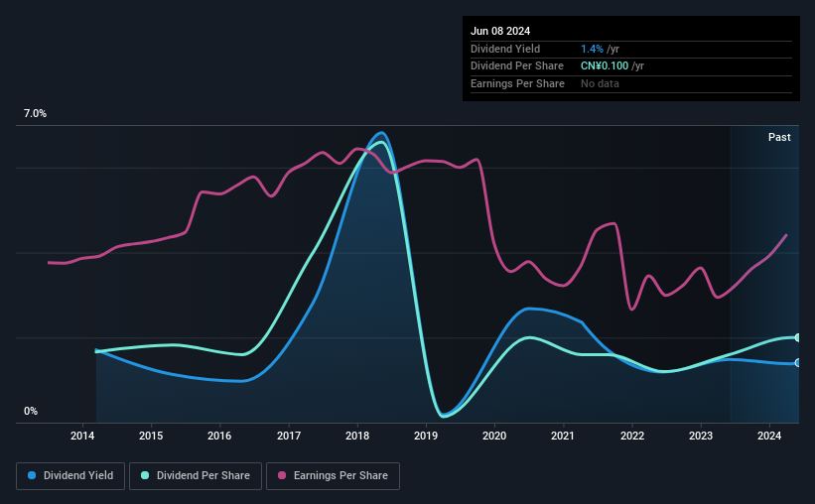Select the Dividend Per Share endpoint marker

[x=798, y=337]
